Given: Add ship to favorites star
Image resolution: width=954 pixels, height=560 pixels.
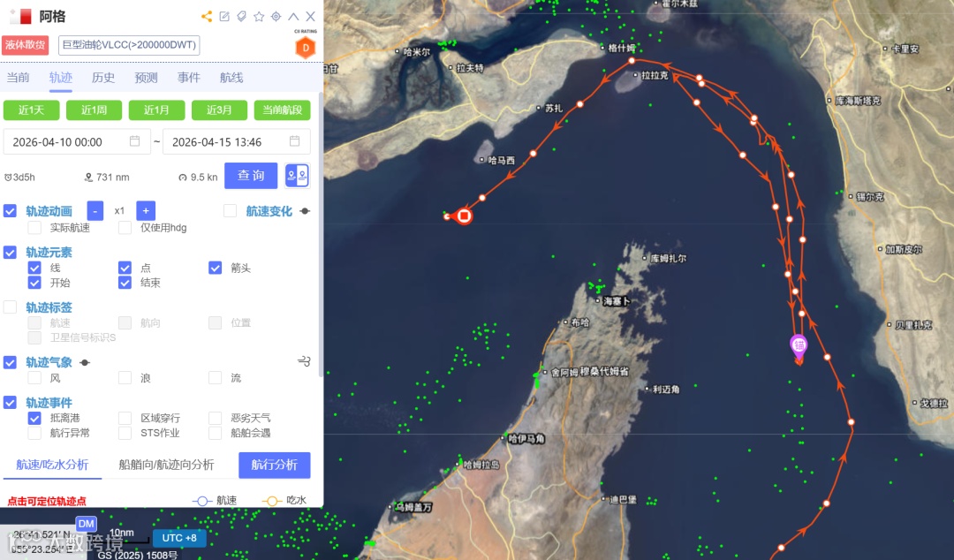Looking at the screenshot, I should [x=259, y=17].
